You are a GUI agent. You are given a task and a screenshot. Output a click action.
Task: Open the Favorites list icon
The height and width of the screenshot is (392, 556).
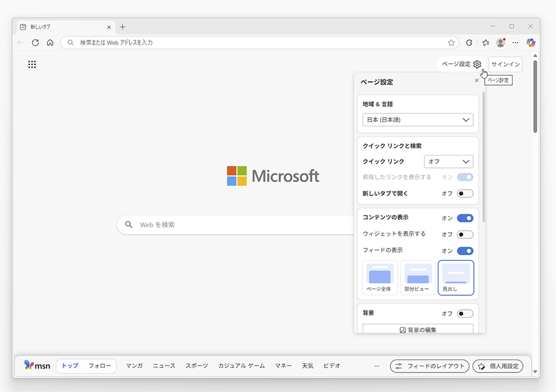click(486, 42)
